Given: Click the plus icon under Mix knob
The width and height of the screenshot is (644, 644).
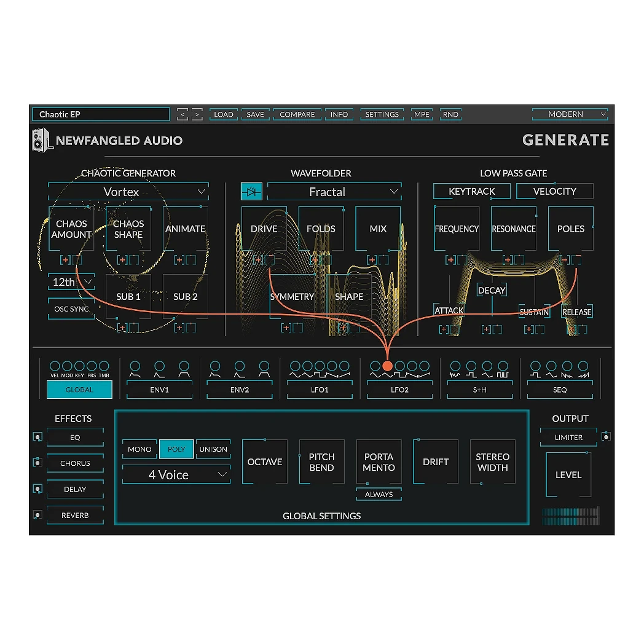Looking at the screenshot, I should click(x=372, y=260).
